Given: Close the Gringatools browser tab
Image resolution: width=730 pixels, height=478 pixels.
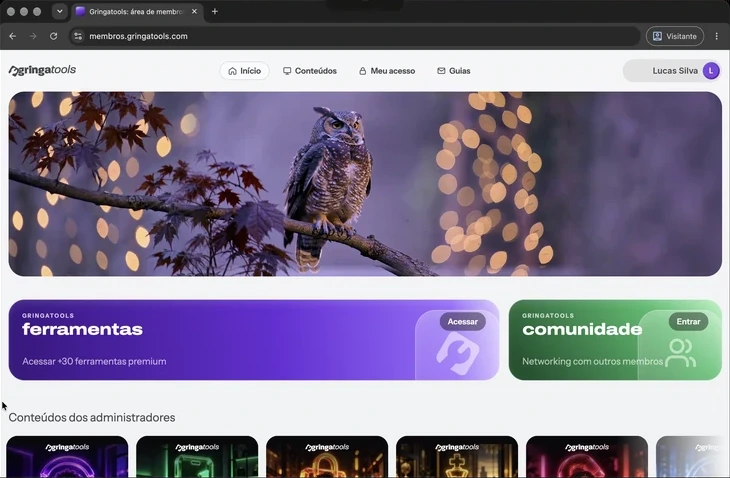Looking at the screenshot, I should pos(194,11).
